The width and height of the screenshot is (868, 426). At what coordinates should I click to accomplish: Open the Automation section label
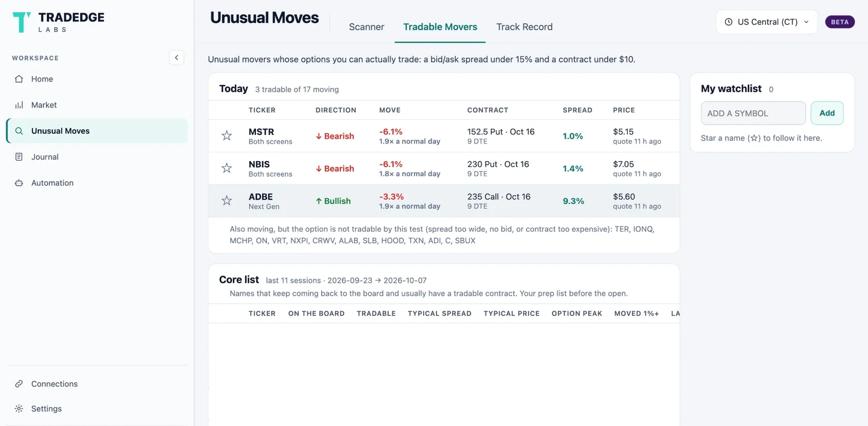pos(53,183)
